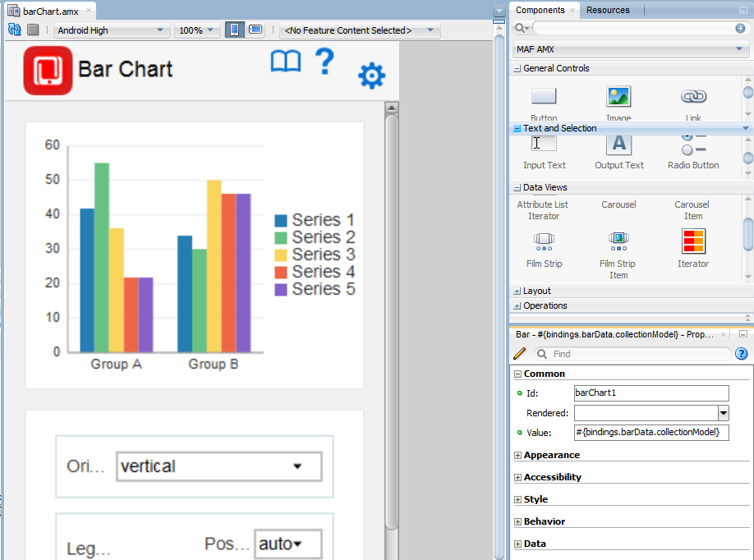
Task: Select the Radio Button component
Action: (x=693, y=153)
